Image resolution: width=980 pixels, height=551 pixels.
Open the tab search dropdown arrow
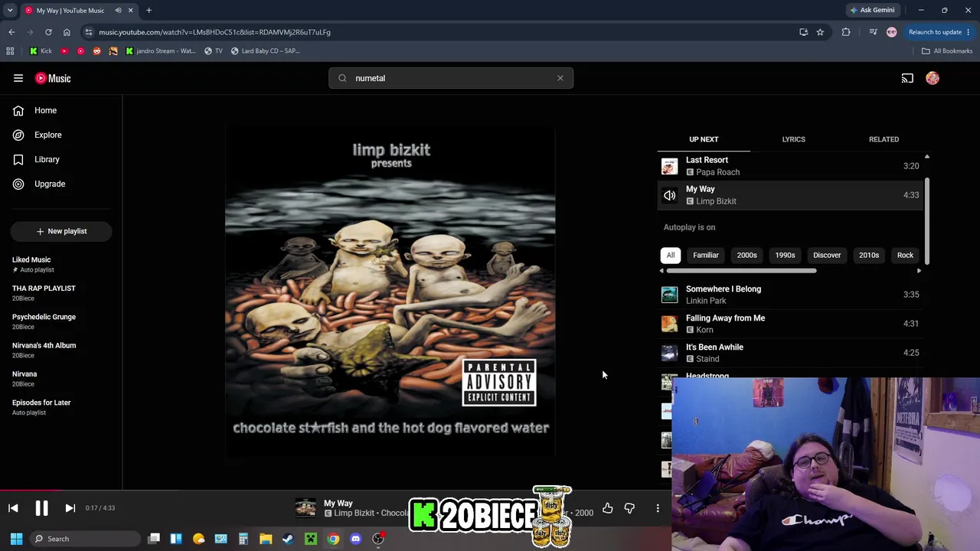pyautogui.click(x=10, y=10)
